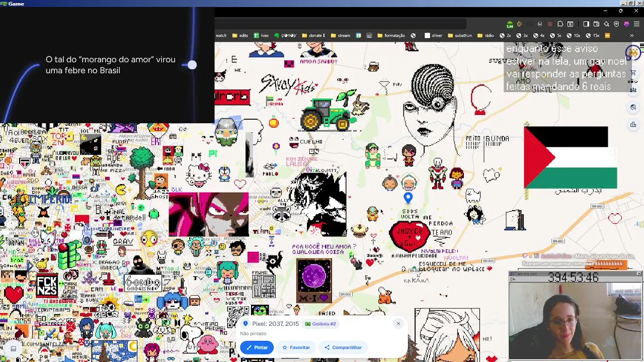
Task: Click the 'morango do amor' news headline
Action: point(110,65)
